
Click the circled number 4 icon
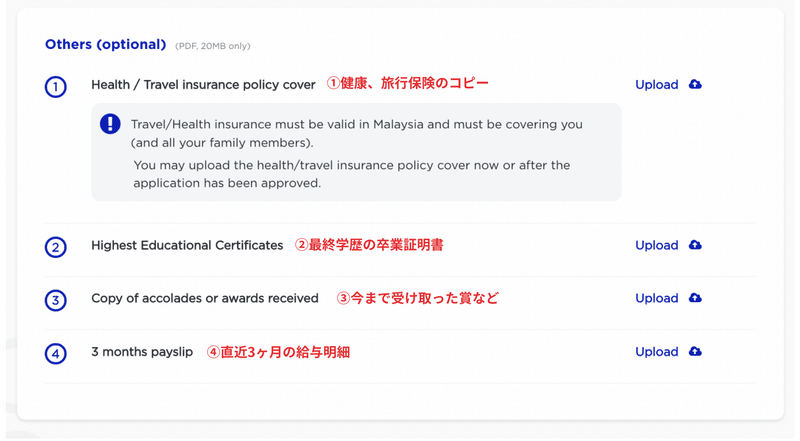point(56,354)
